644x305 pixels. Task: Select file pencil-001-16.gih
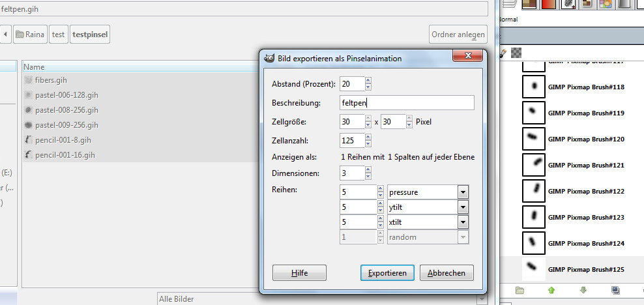[65, 155]
